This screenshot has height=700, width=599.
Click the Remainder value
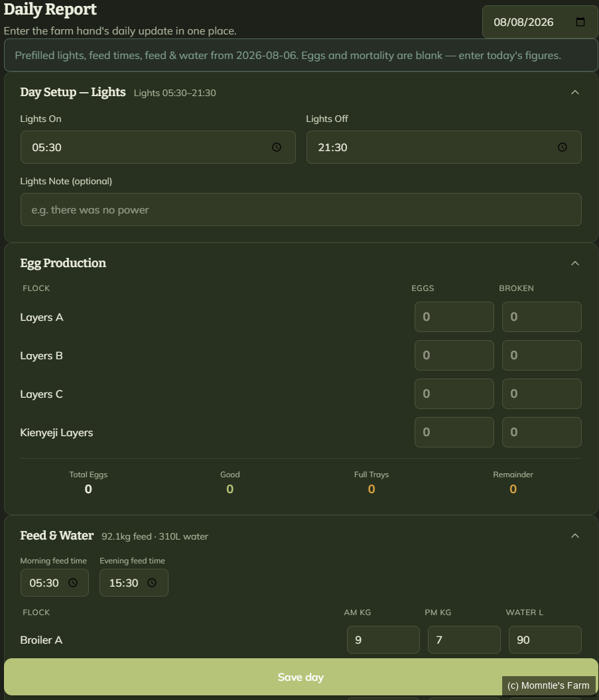(x=513, y=489)
